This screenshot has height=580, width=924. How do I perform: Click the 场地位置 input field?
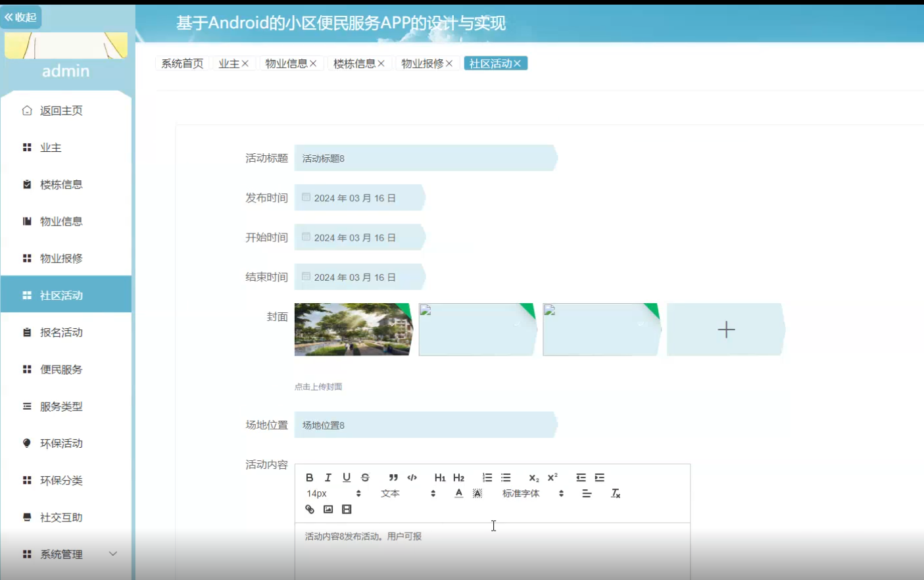coord(426,425)
